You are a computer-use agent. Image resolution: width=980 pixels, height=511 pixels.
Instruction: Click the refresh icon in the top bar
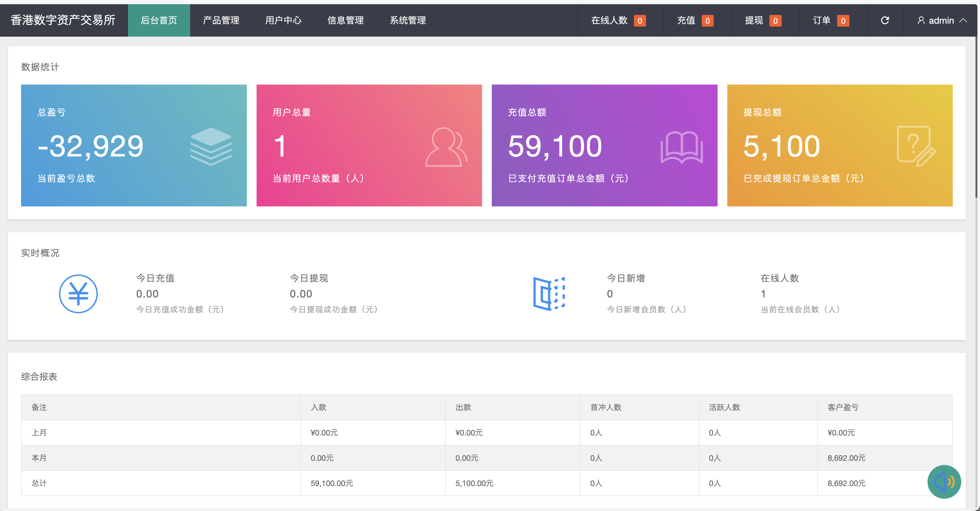point(885,20)
